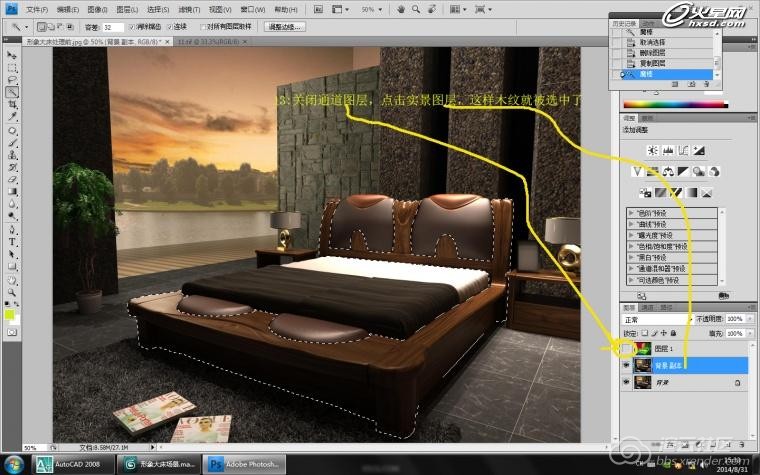Toggle lock transparent pixels in Layers panel
The height and width of the screenshot is (475, 760).
(x=645, y=333)
